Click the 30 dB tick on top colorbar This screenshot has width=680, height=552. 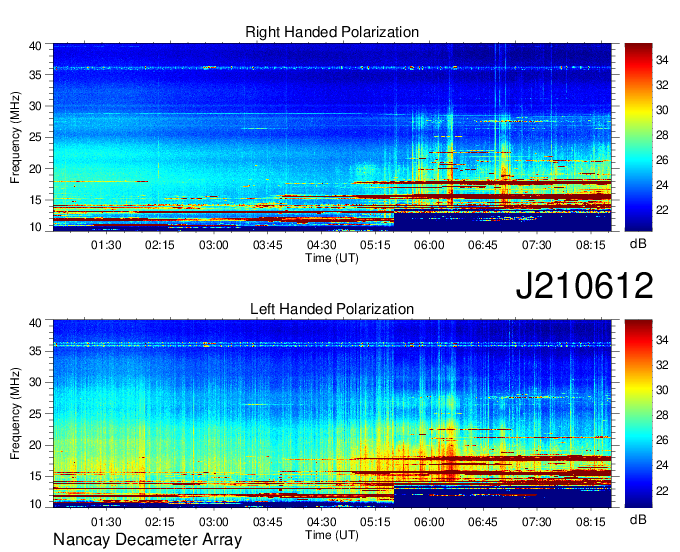662,110
